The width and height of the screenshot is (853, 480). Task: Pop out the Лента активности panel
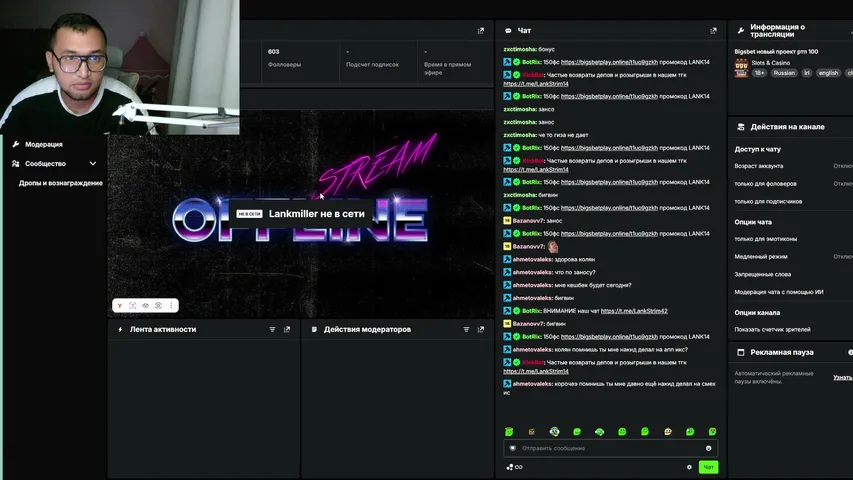coord(287,329)
